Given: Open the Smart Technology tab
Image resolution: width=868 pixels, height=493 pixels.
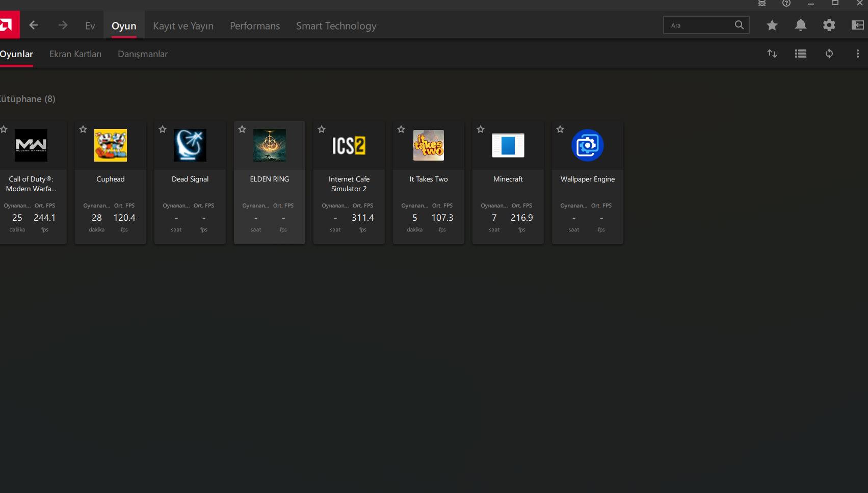Looking at the screenshot, I should coord(336,25).
